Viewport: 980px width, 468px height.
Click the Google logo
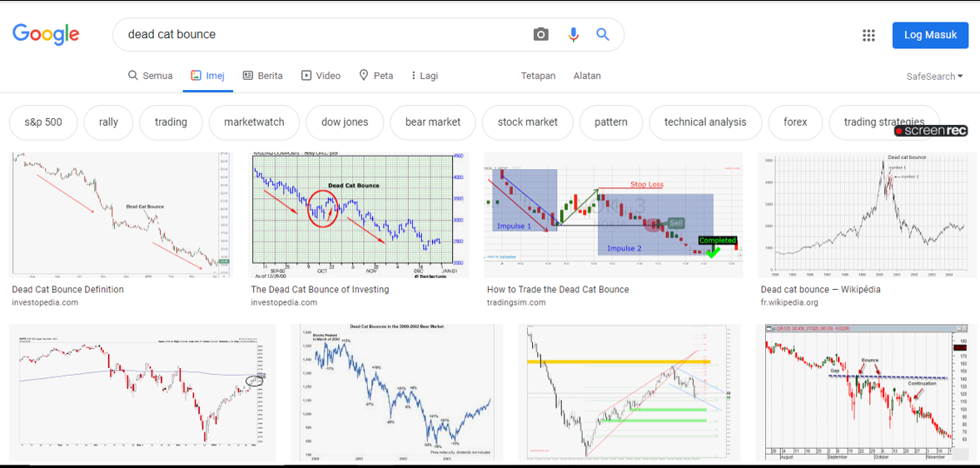pyautogui.click(x=46, y=34)
